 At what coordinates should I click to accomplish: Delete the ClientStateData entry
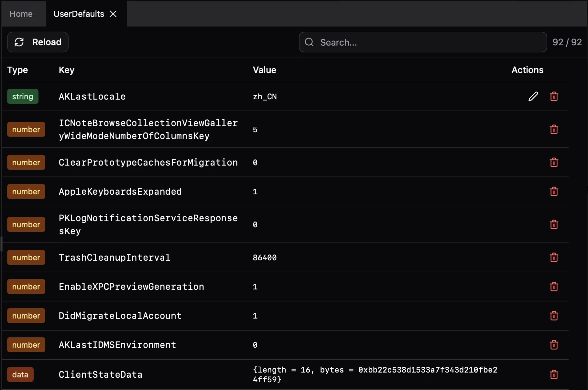554,374
